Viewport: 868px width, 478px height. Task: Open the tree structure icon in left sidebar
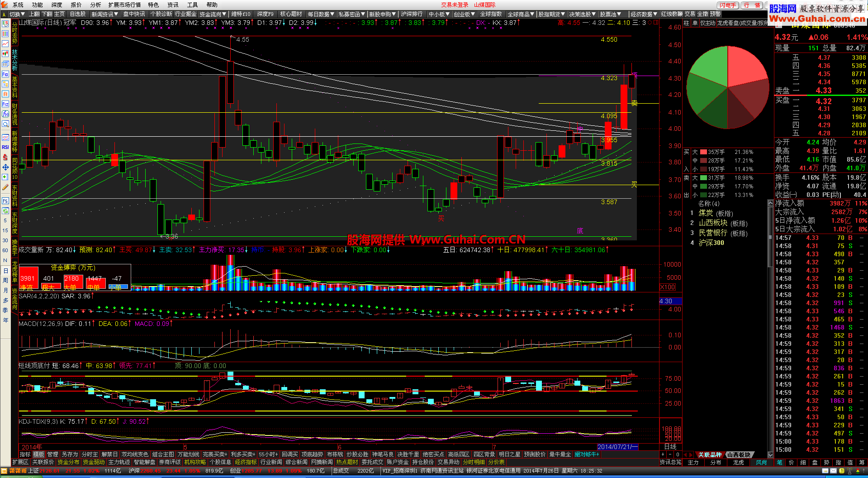click(x=5, y=84)
